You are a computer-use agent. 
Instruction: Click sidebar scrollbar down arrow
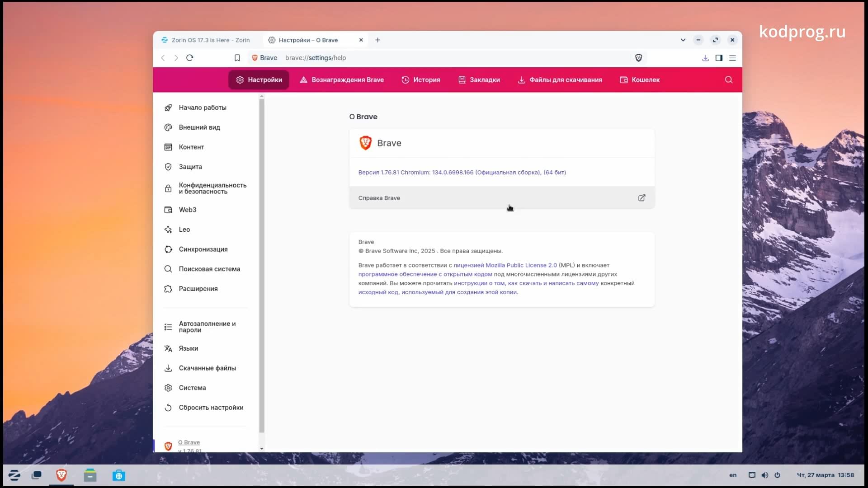(262, 449)
